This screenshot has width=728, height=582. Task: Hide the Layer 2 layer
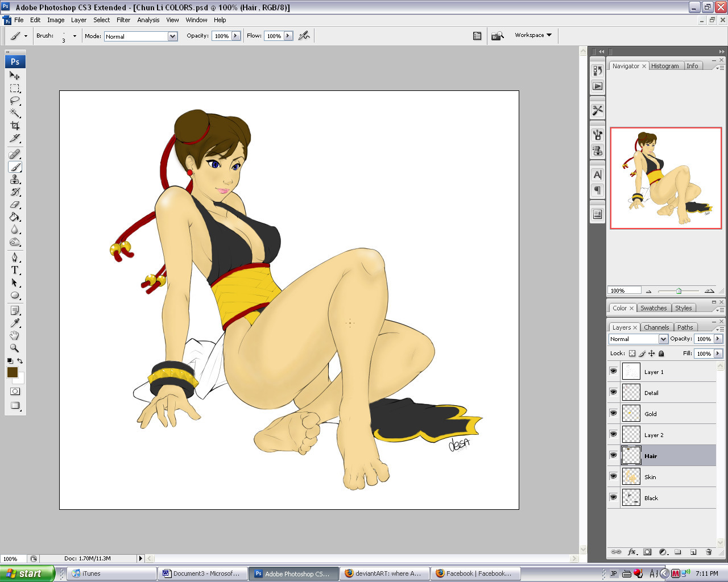[613, 434]
